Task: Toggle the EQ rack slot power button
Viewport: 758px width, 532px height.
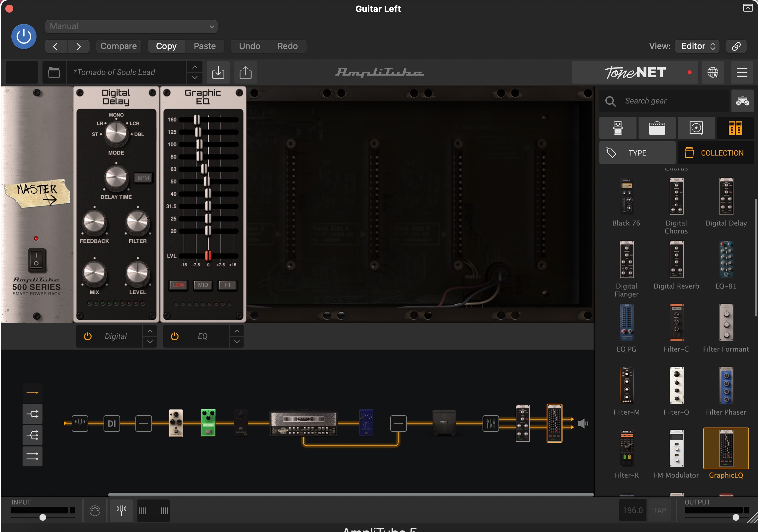Action: [x=175, y=336]
